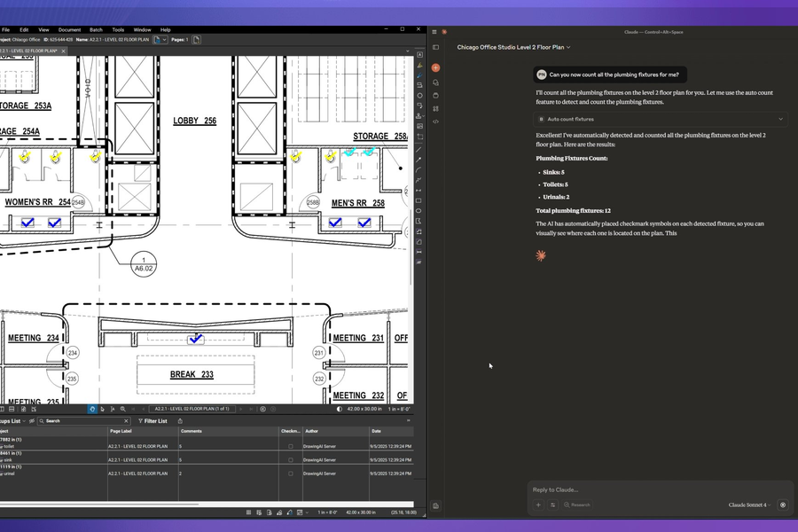The width and height of the screenshot is (798, 532).
Task: Toggle the dimmer half-circle icon
Action: [340, 409]
